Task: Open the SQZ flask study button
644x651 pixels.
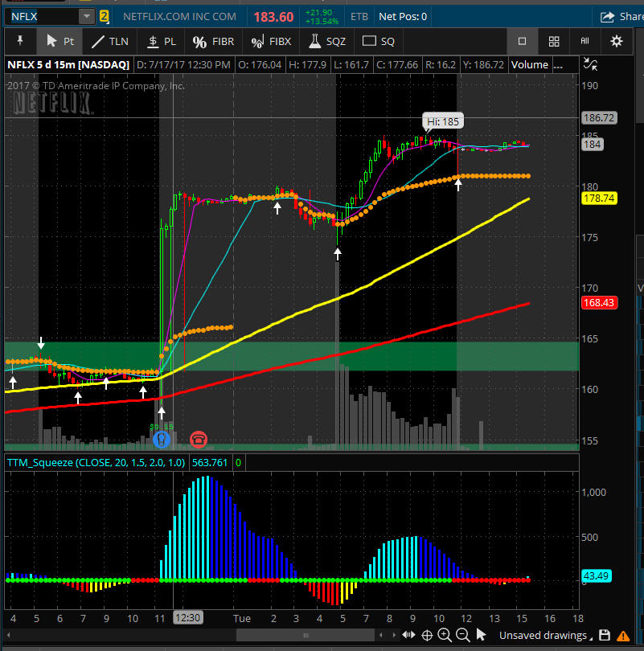Action: click(326, 41)
